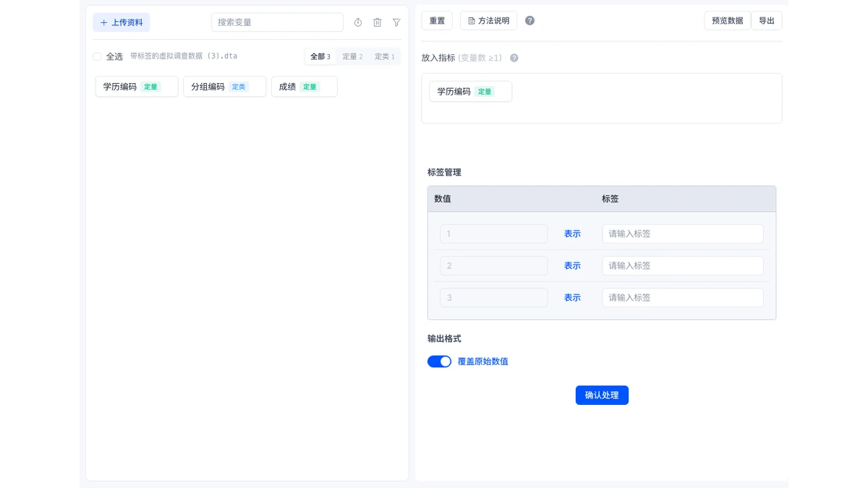Viewport: 868px width, 488px height.
Task: Click the 标签管理 heading
Action: coord(444,173)
